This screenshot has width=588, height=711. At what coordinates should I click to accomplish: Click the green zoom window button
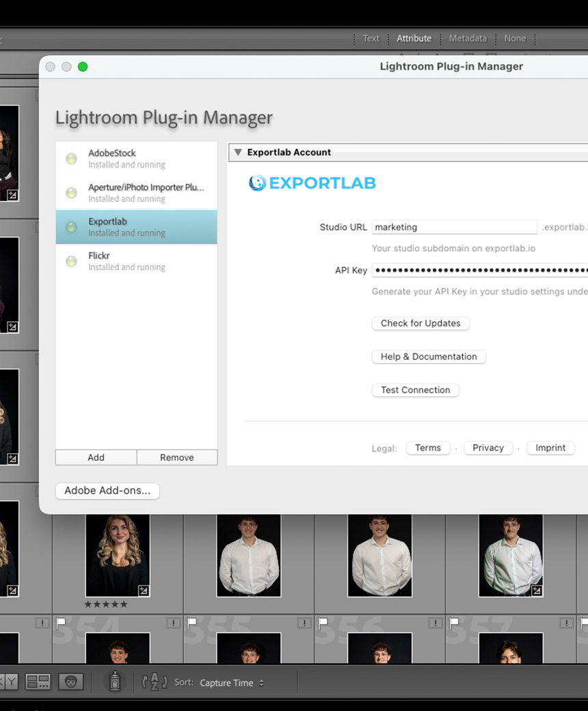click(83, 67)
